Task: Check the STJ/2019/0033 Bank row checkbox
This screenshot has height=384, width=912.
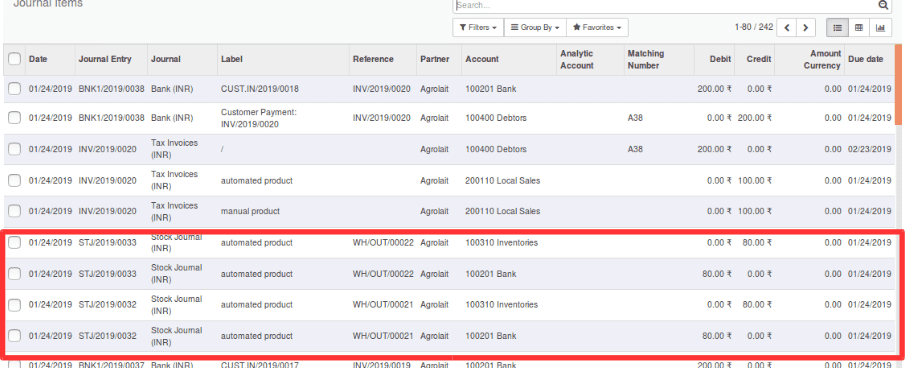Action: click(15, 273)
